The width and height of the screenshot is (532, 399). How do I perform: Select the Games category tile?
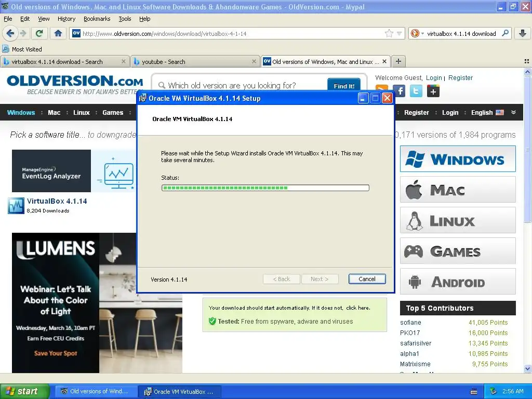pos(458,251)
